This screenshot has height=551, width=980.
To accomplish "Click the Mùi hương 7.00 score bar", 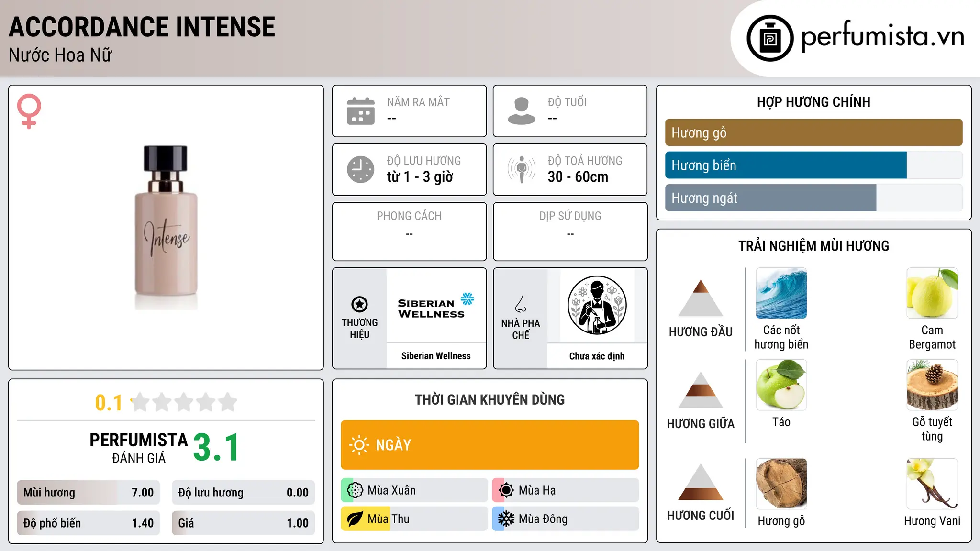I will coord(89,492).
